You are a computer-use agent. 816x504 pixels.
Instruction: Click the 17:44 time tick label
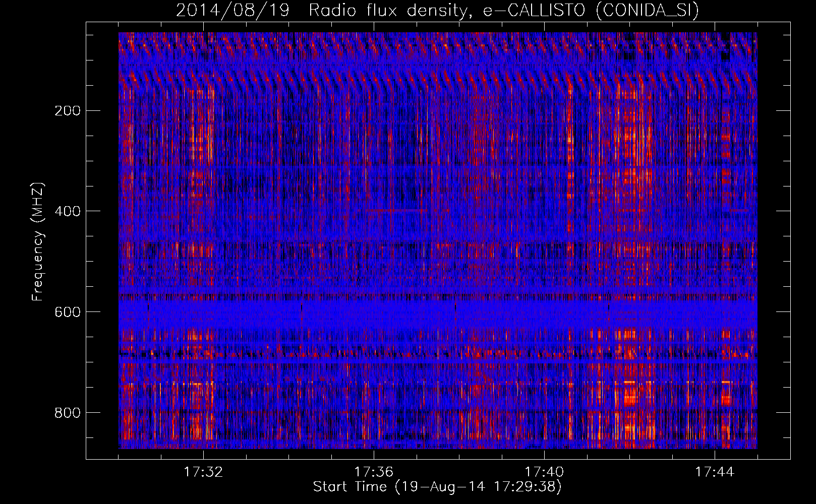(x=715, y=472)
